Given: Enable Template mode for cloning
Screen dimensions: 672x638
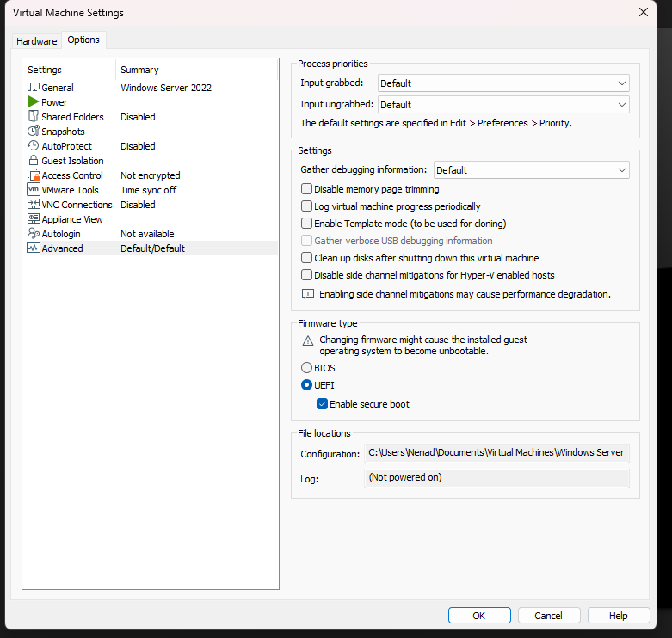Looking at the screenshot, I should [306, 223].
